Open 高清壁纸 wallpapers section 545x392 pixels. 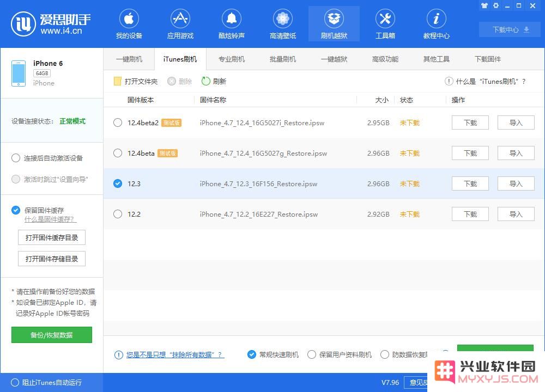coord(282,23)
